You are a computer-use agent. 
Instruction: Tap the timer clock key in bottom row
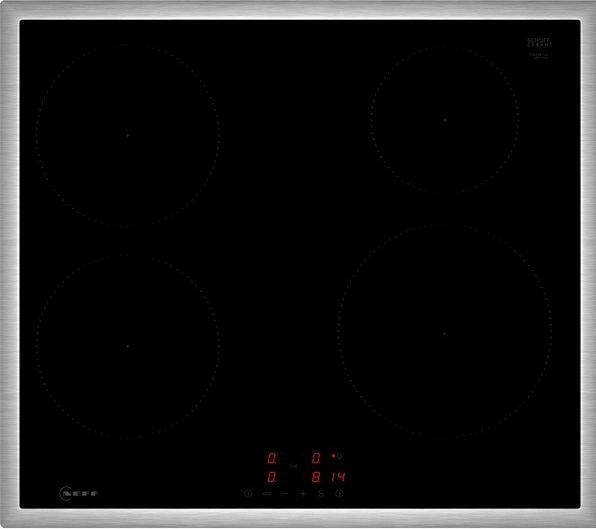(339, 493)
